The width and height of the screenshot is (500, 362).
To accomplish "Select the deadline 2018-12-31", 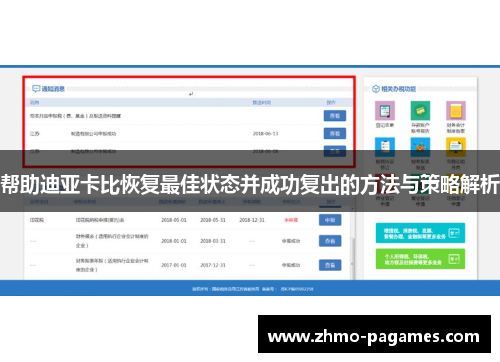I will (x=252, y=220).
